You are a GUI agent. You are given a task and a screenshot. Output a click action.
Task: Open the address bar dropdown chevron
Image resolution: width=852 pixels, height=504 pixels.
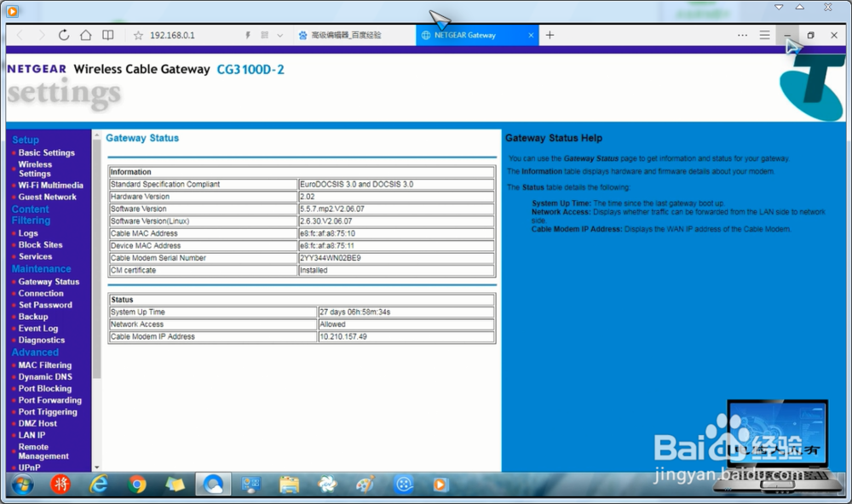pos(279,35)
